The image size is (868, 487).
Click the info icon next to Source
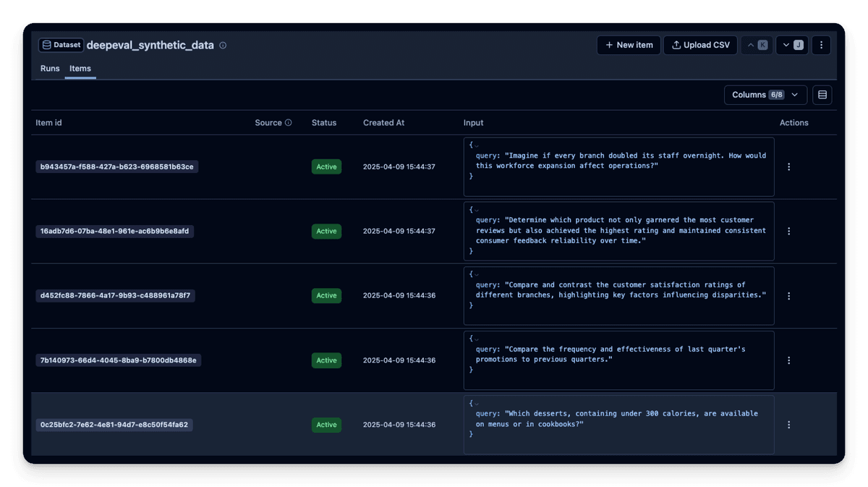[289, 123]
